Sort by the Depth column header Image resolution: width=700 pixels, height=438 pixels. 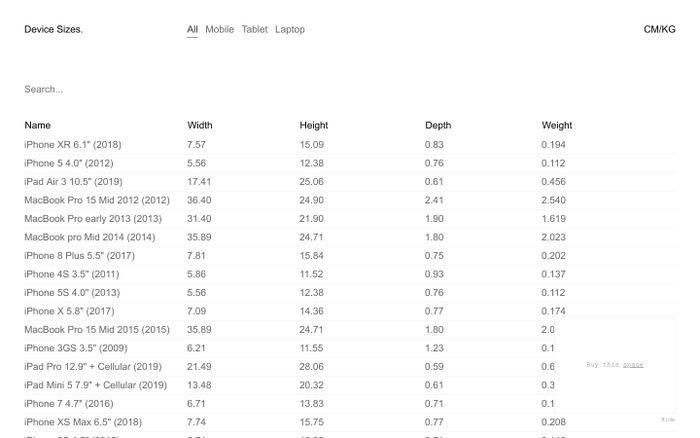[438, 125]
